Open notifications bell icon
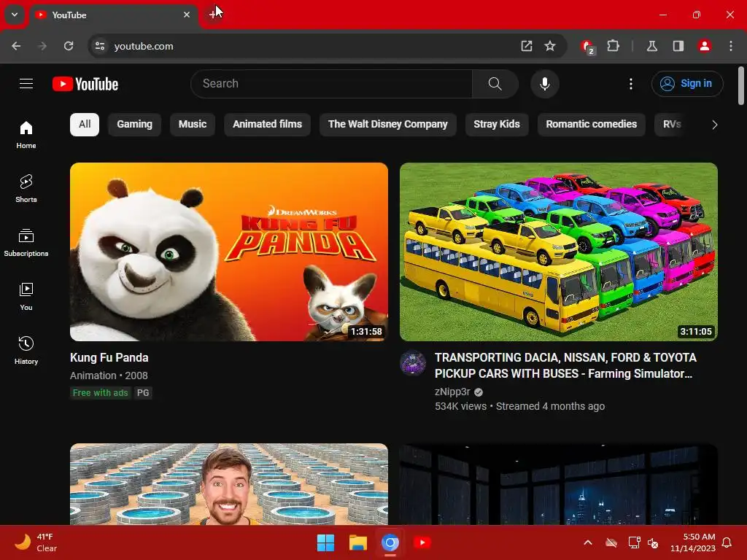Image resolution: width=747 pixels, height=560 pixels. pos(727,542)
